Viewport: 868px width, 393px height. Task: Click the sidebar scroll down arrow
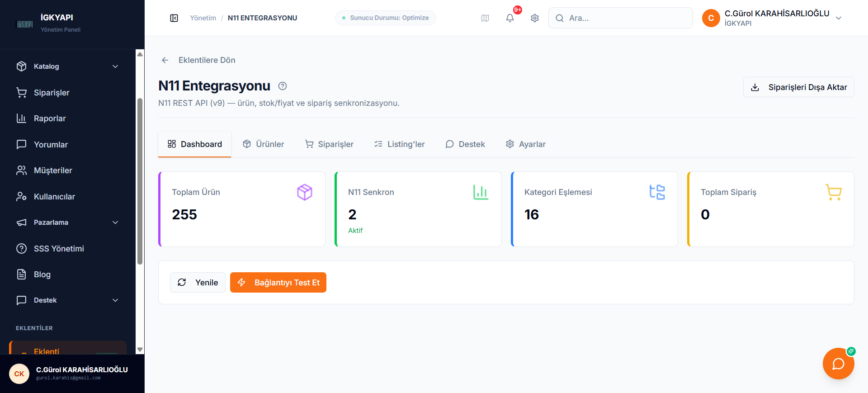(x=140, y=350)
